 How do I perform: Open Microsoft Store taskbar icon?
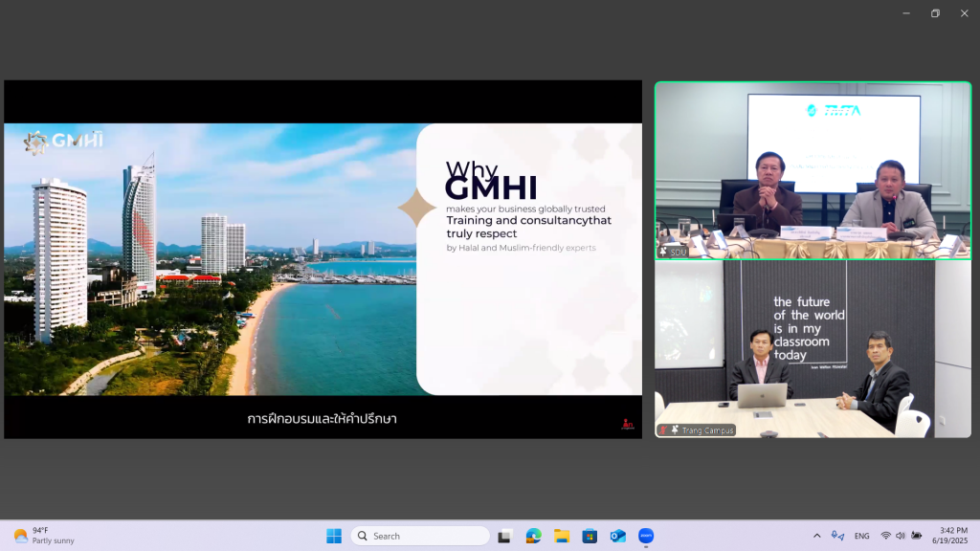pos(590,536)
